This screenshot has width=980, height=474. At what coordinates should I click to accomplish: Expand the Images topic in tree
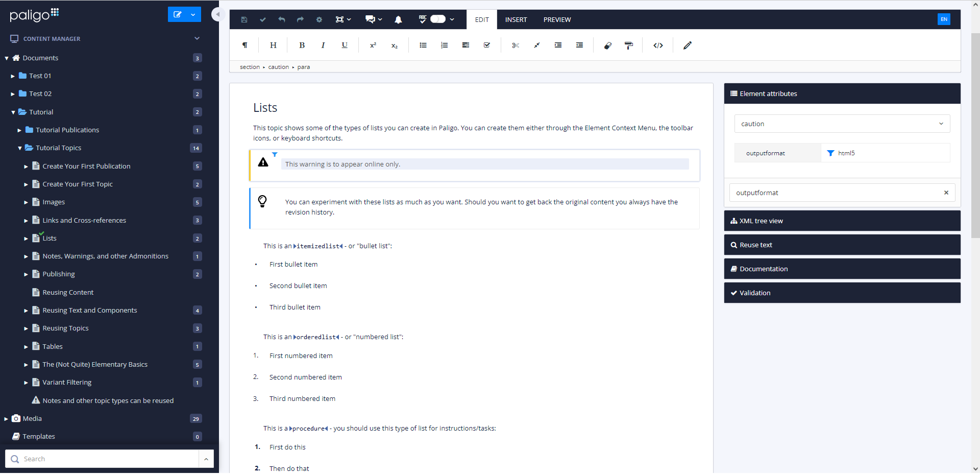point(26,202)
